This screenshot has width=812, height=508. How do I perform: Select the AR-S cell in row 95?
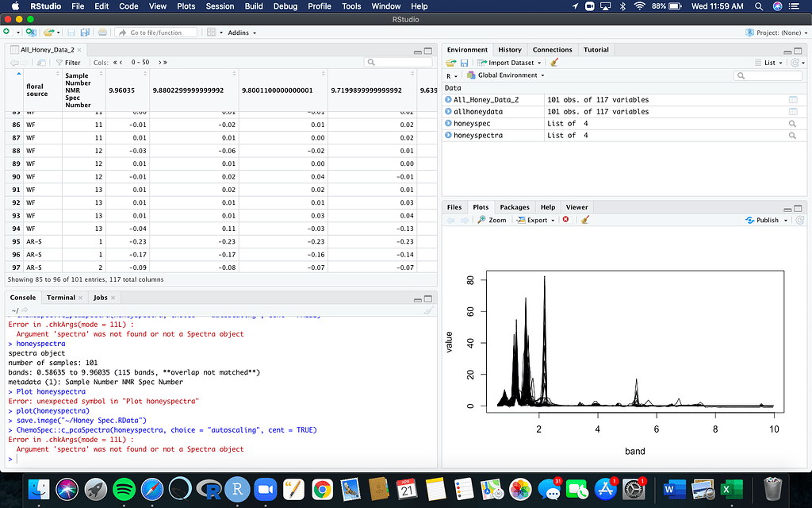pos(43,241)
